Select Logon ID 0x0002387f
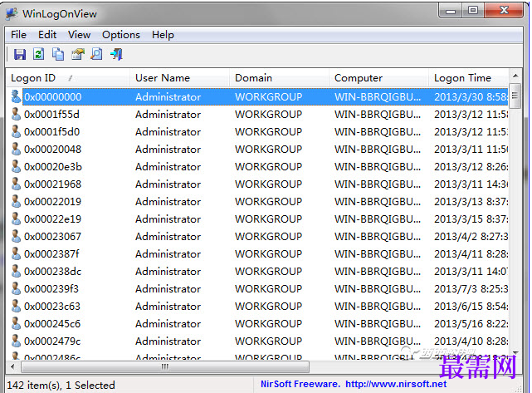The image size is (532, 393). (x=51, y=253)
